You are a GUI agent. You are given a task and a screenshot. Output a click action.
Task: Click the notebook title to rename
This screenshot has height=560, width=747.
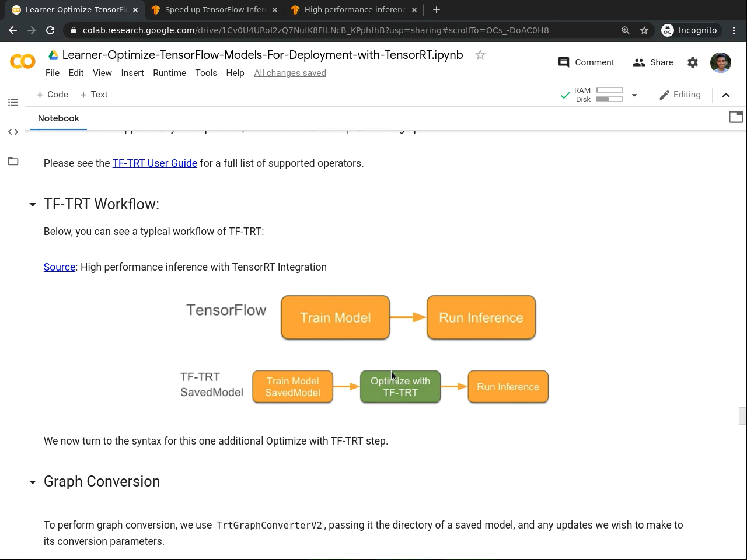(263, 55)
